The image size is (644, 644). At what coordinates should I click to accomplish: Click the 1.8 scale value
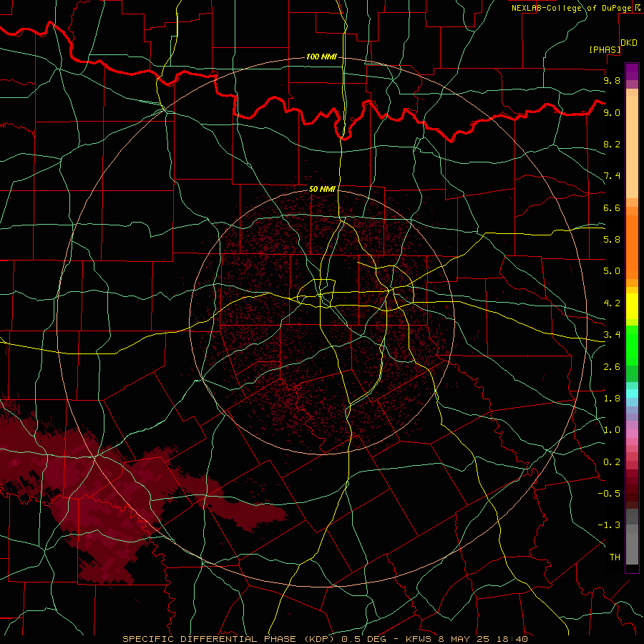coord(612,399)
